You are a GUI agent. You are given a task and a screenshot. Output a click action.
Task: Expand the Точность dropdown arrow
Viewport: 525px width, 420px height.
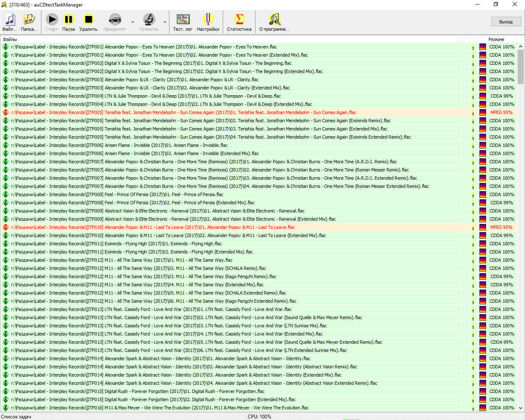pos(165,22)
